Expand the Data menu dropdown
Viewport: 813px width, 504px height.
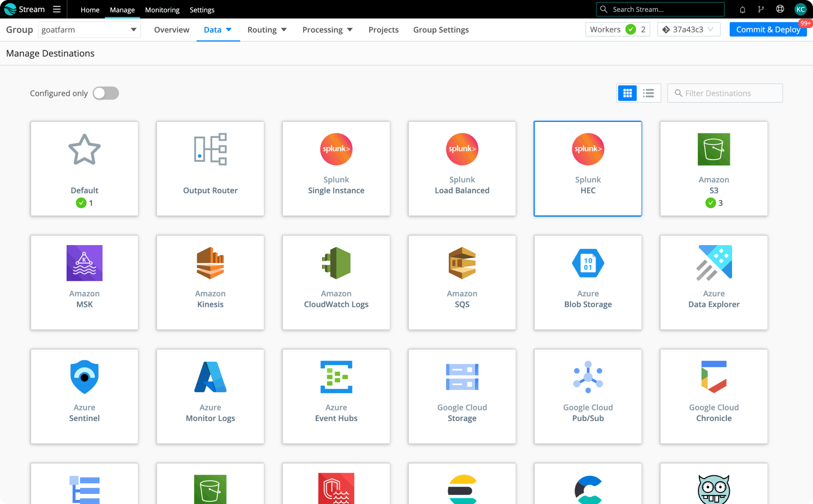(x=218, y=30)
